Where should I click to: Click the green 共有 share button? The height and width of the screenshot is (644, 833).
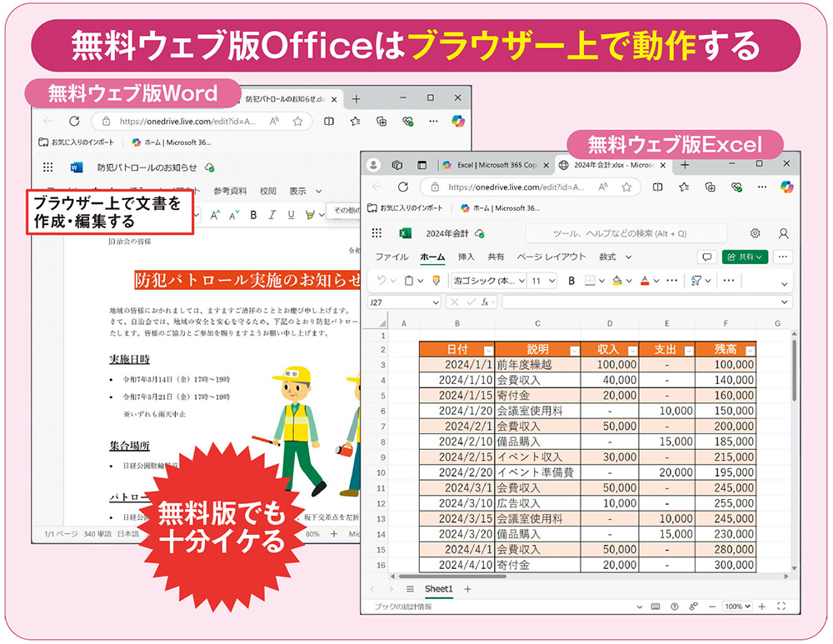click(745, 257)
